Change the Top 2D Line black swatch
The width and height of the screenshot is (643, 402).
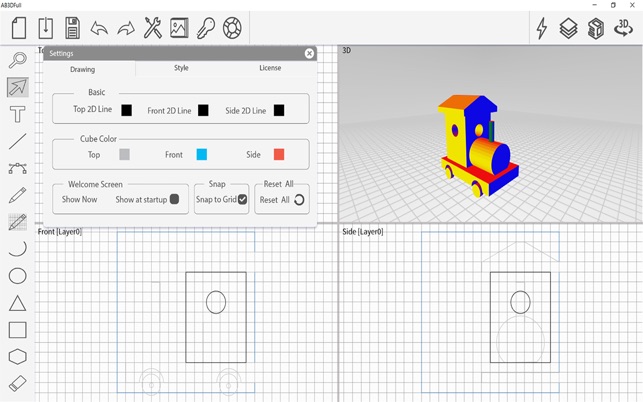point(126,110)
